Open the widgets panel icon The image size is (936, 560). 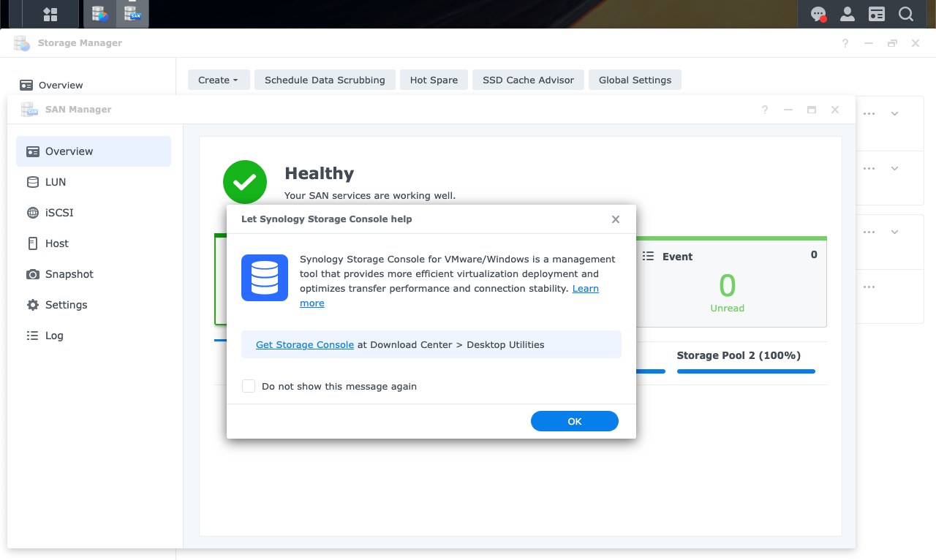click(877, 14)
